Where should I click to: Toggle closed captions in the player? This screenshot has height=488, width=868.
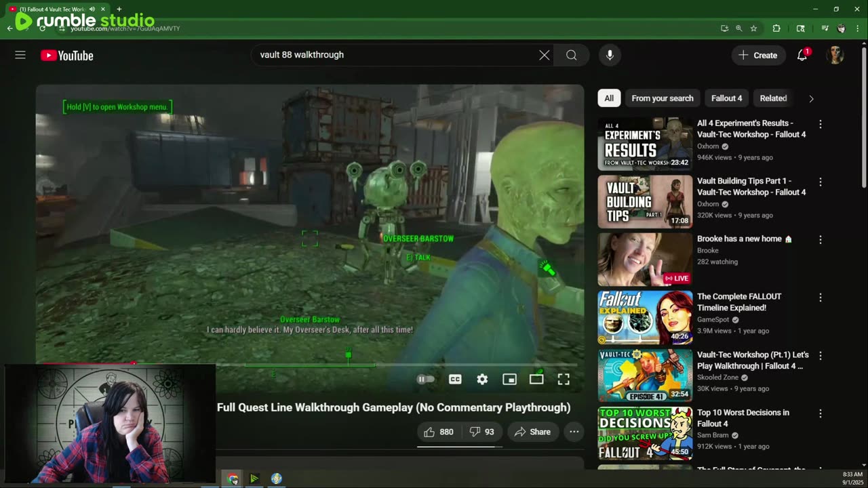click(x=455, y=380)
